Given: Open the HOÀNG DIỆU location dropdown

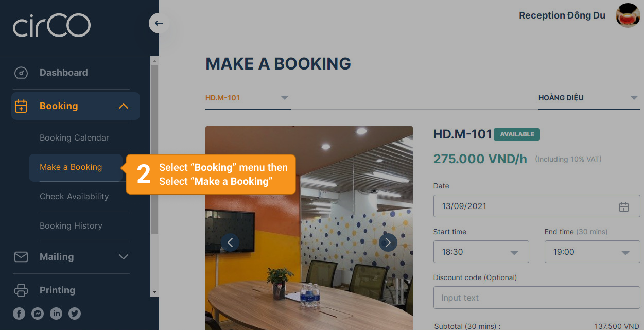Looking at the screenshot, I should (588, 98).
